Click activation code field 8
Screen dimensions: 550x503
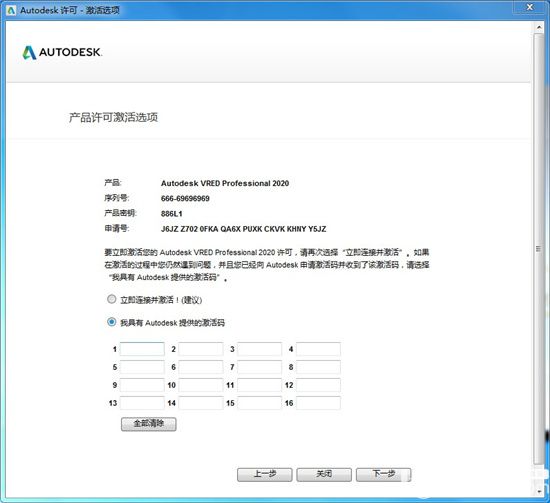[x=318, y=367]
